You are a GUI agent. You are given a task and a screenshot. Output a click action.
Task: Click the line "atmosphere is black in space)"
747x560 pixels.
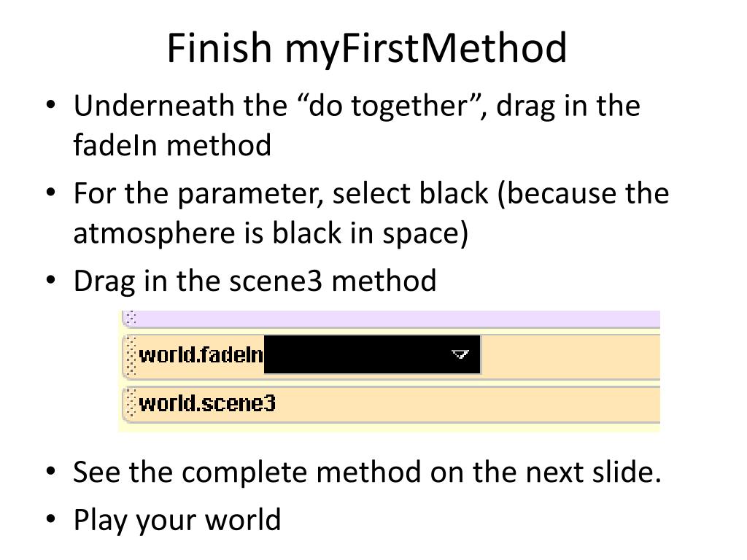click(x=271, y=233)
